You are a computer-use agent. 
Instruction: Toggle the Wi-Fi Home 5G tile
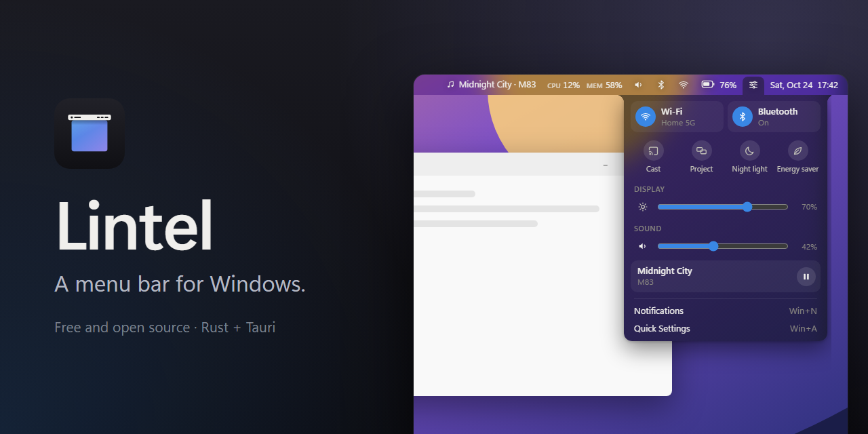pos(677,117)
